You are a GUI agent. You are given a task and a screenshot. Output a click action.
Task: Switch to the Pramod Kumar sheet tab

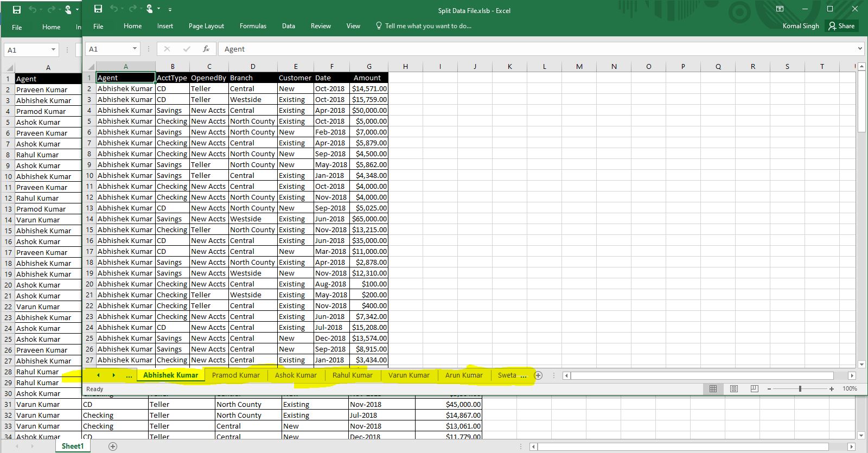[x=235, y=375]
